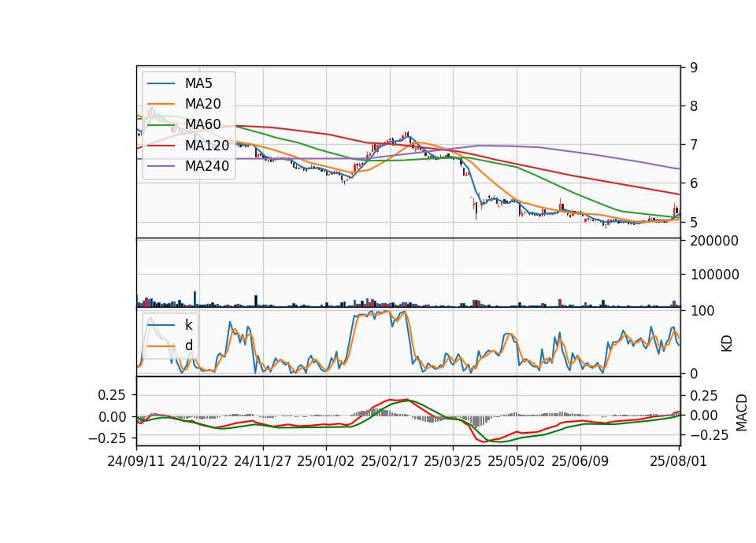Screen dimensions: 756x543
Task: Click the 25/05/02 date tick label
Action: pos(517,461)
